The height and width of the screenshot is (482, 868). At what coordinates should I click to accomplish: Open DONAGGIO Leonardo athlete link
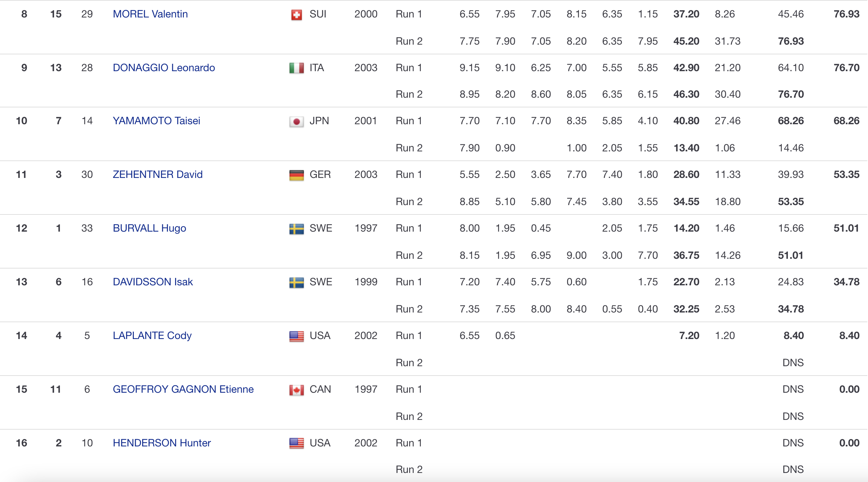tap(164, 68)
